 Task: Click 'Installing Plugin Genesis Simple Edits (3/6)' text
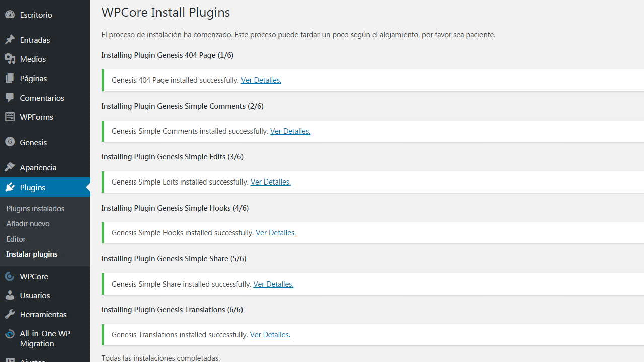[x=172, y=157]
